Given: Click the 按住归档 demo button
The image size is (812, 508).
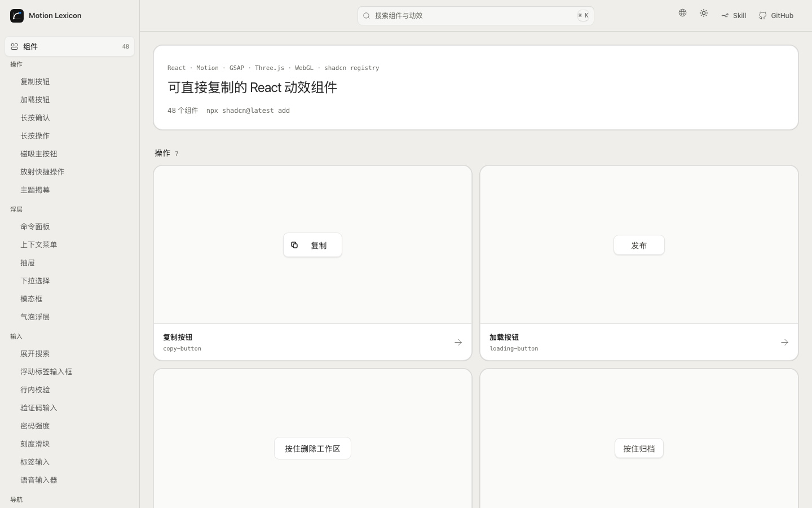Looking at the screenshot, I should pyautogui.click(x=639, y=449).
